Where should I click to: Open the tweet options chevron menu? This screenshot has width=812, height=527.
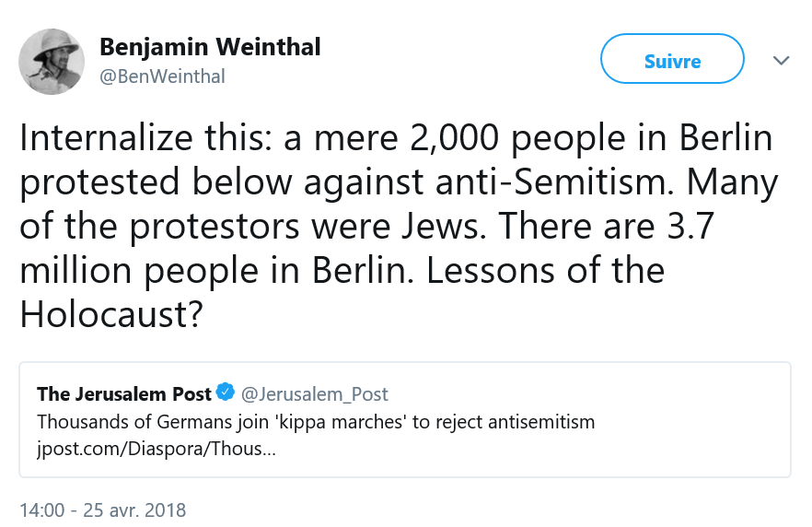click(781, 61)
